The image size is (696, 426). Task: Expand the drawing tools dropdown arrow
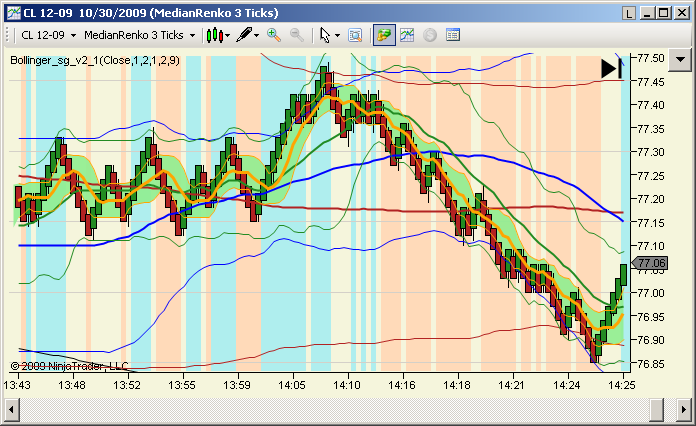pyautogui.click(x=256, y=36)
